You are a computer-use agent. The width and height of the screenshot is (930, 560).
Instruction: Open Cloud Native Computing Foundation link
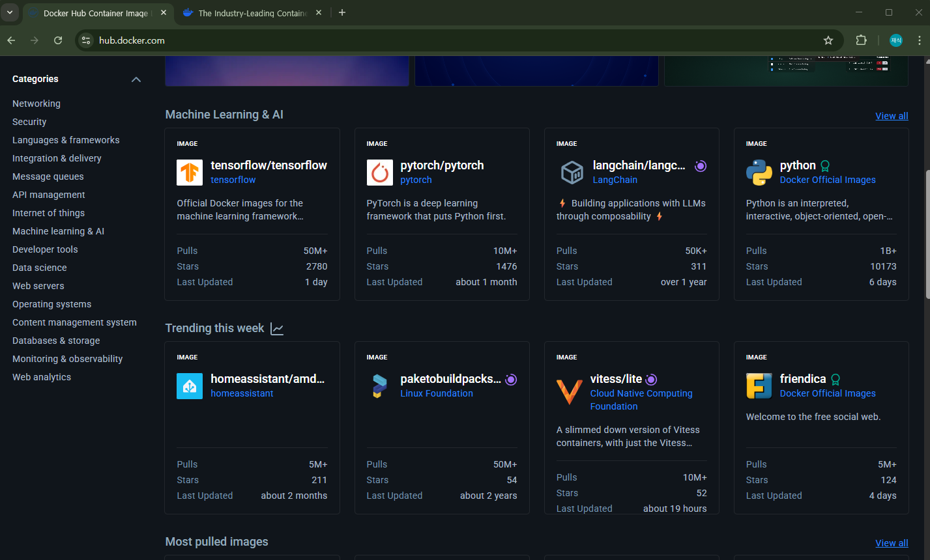pyautogui.click(x=641, y=400)
